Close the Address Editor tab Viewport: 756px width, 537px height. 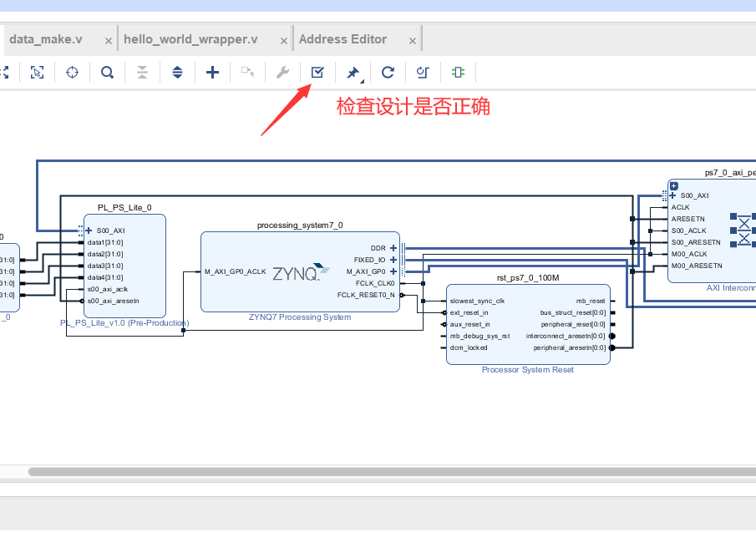pos(412,41)
